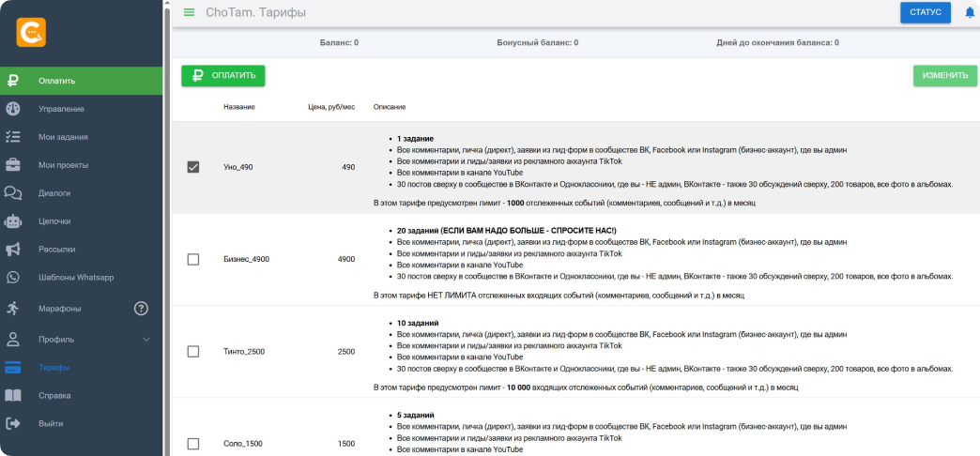Click the Описание column header
The width and height of the screenshot is (980, 456).
390,108
